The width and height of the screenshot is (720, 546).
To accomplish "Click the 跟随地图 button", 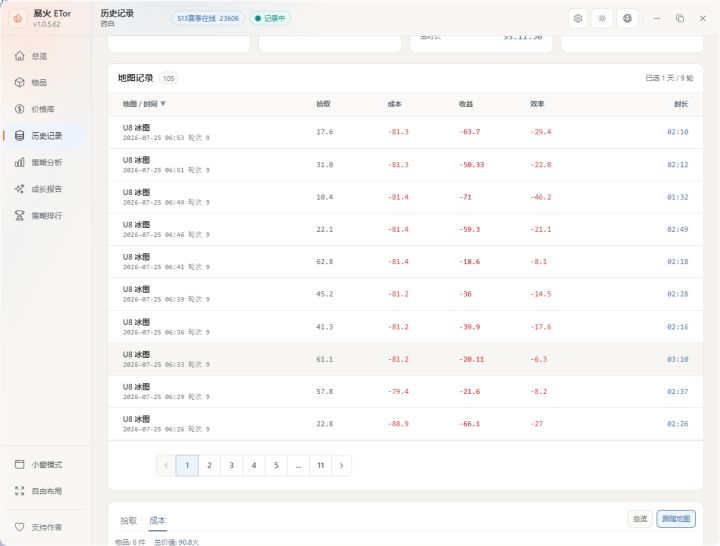I will [676, 519].
